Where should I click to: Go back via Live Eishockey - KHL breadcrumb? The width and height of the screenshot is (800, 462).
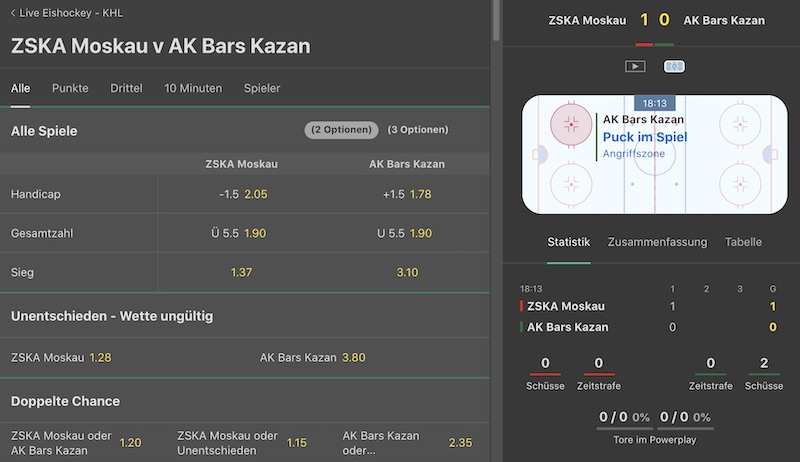[x=67, y=13]
